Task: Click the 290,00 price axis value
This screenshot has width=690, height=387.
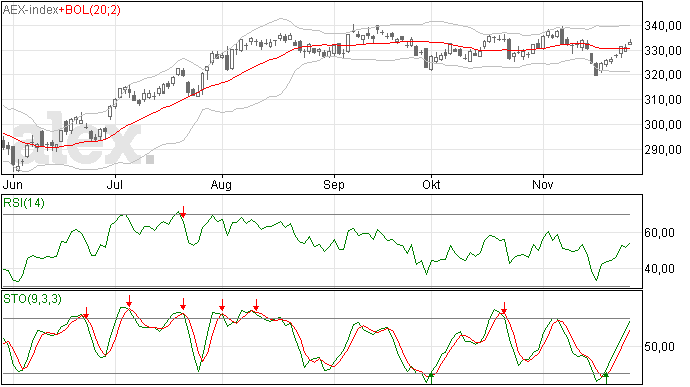Action: point(663,150)
